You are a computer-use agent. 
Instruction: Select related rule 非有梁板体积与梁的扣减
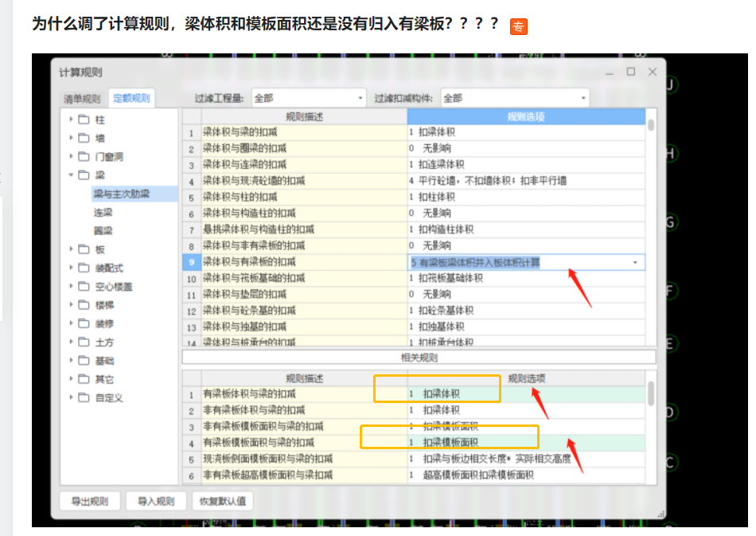click(304, 410)
